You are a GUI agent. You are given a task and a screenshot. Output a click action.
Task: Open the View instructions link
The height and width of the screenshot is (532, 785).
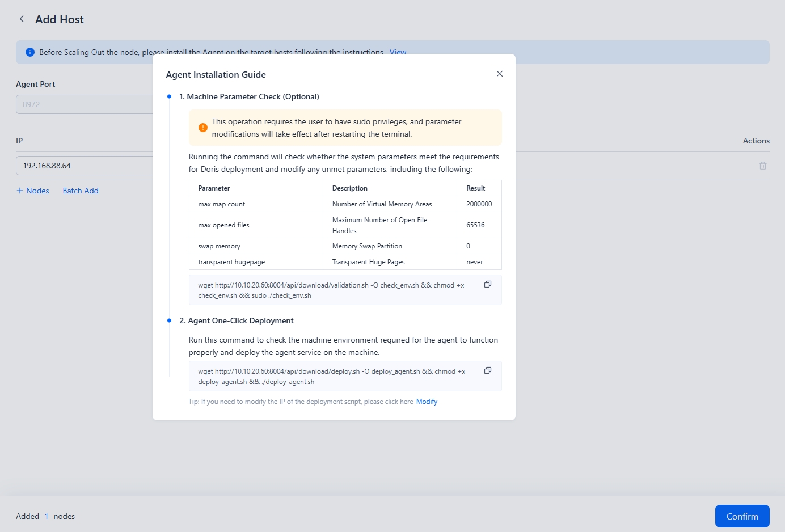click(398, 52)
